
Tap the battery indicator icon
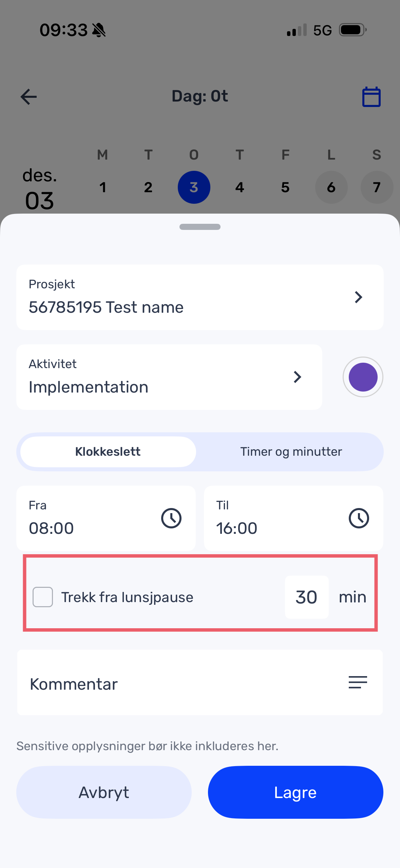[353, 30]
